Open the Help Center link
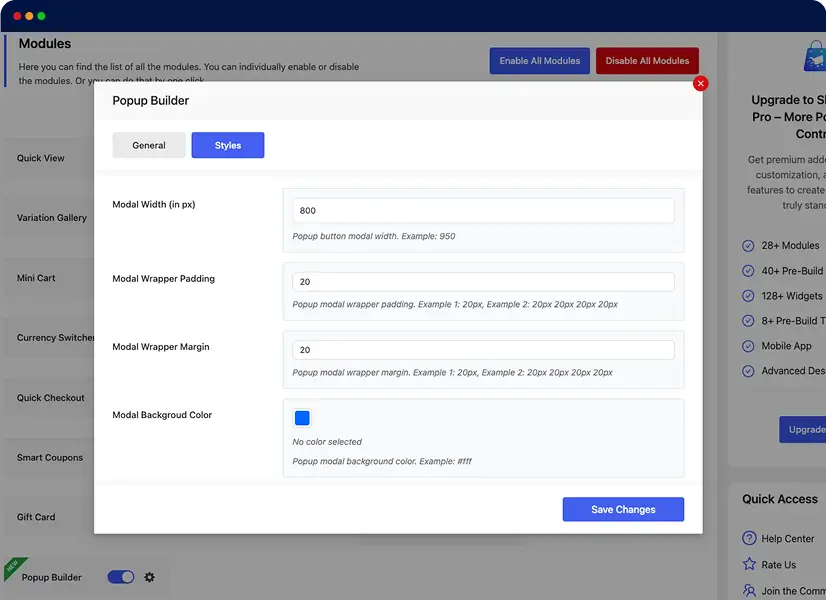This screenshot has height=600, width=826. click(x=787, y=538)
